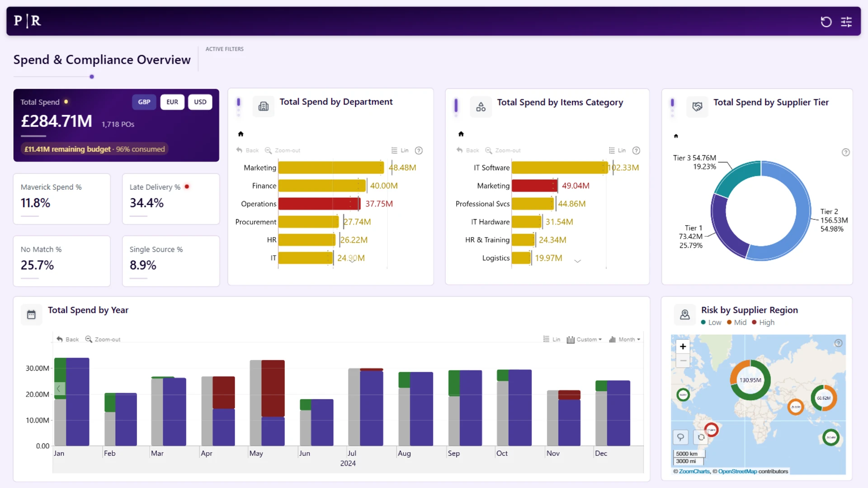
Task: Switch currency to USD
Action: click(200, 102)
